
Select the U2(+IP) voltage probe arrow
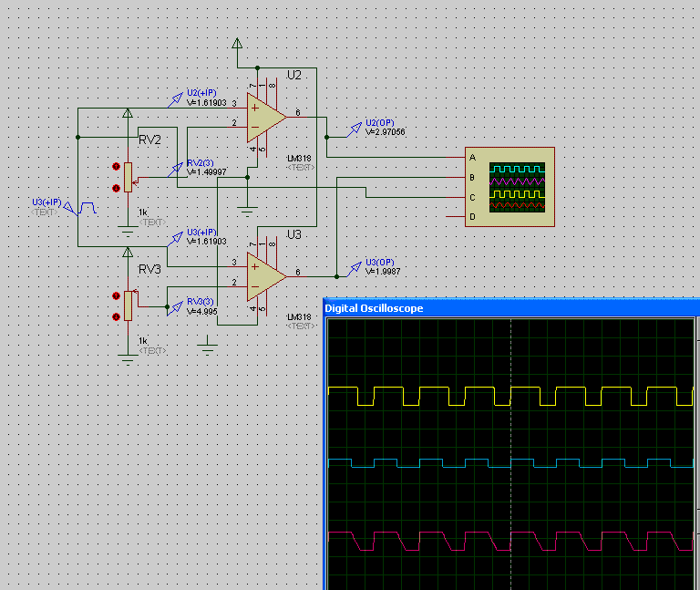tap(175, 100)
